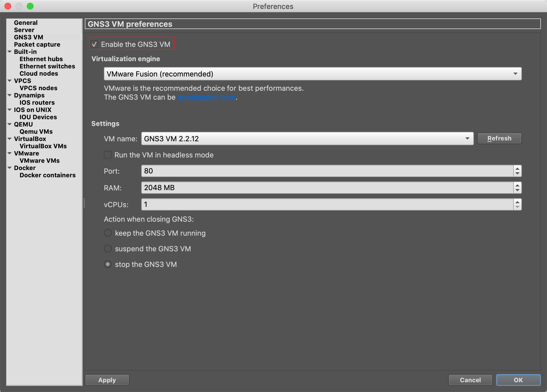Choose suspend the GNS3 VM option

(108, 249)
